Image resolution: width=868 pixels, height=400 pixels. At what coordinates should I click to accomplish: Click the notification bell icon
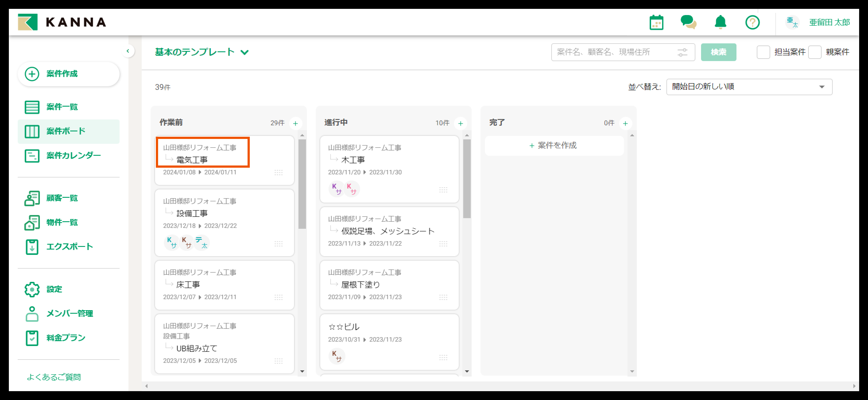click(x=720, y=23)
